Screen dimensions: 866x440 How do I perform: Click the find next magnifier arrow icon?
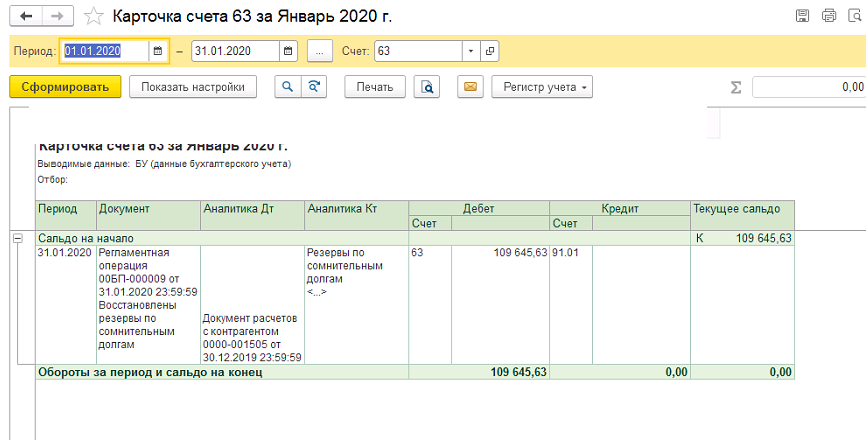314,87
